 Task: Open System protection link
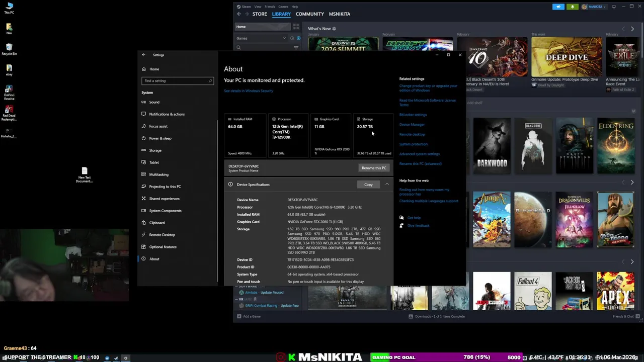414,144
